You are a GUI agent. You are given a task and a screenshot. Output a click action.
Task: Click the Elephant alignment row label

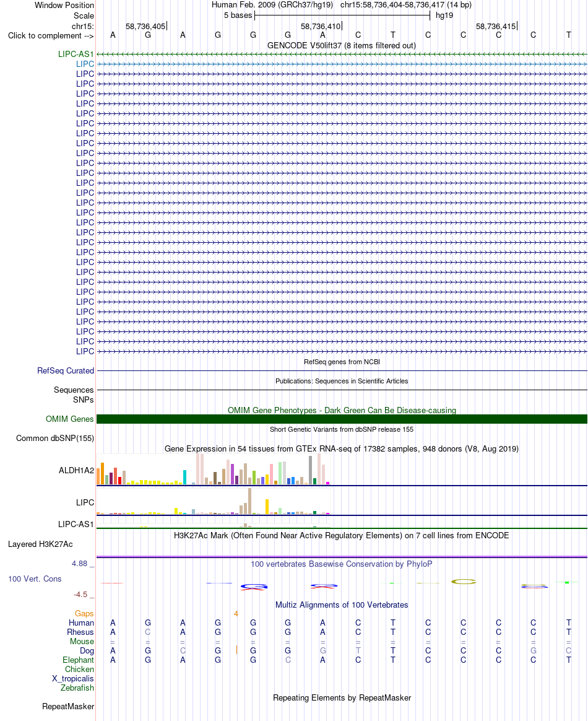click(x=78, y=660)
